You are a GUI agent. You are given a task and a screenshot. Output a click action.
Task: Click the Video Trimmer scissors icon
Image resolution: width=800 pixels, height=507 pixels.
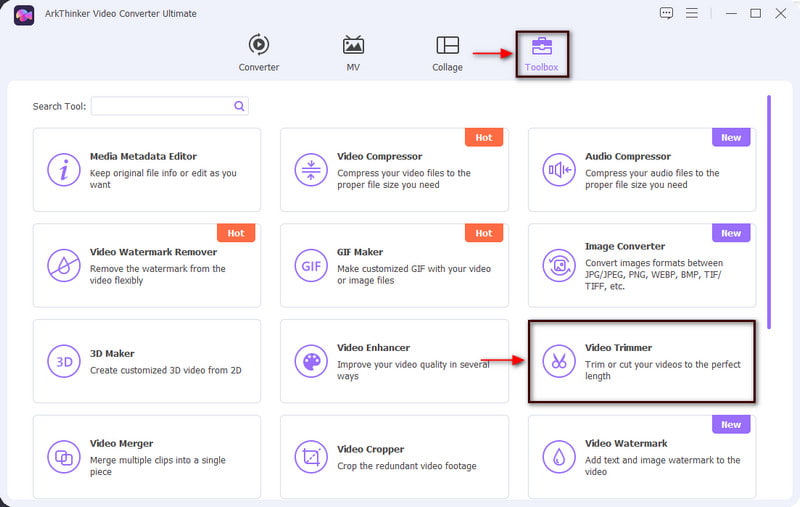click(559, 361)
